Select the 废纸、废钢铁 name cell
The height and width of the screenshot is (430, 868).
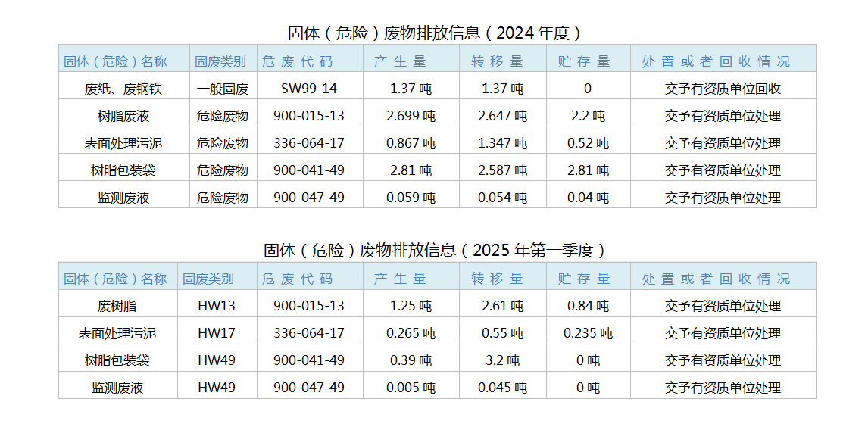coord(123,89)
